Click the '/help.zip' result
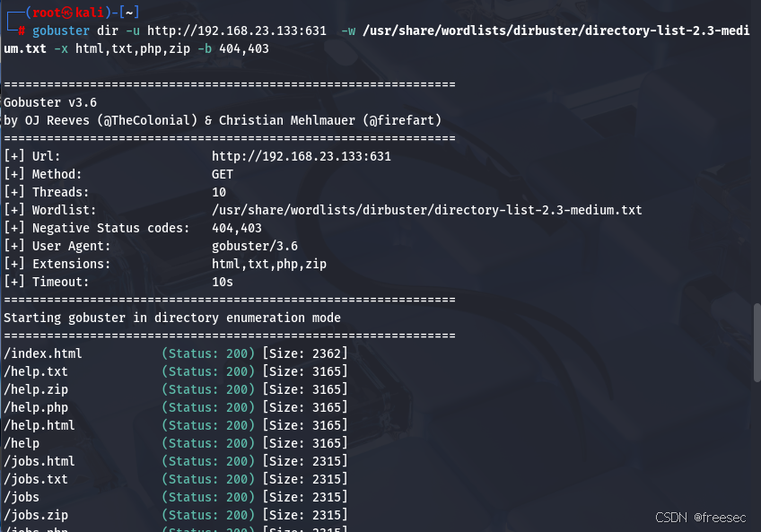The height and width of the screenshot is (532, 761). point(36,389)
